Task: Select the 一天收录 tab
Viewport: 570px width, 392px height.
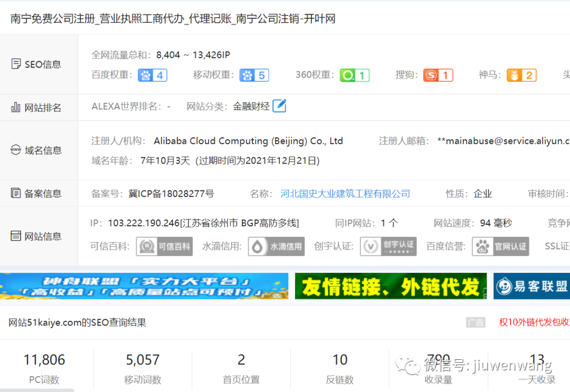Action: tap(529, 368)
